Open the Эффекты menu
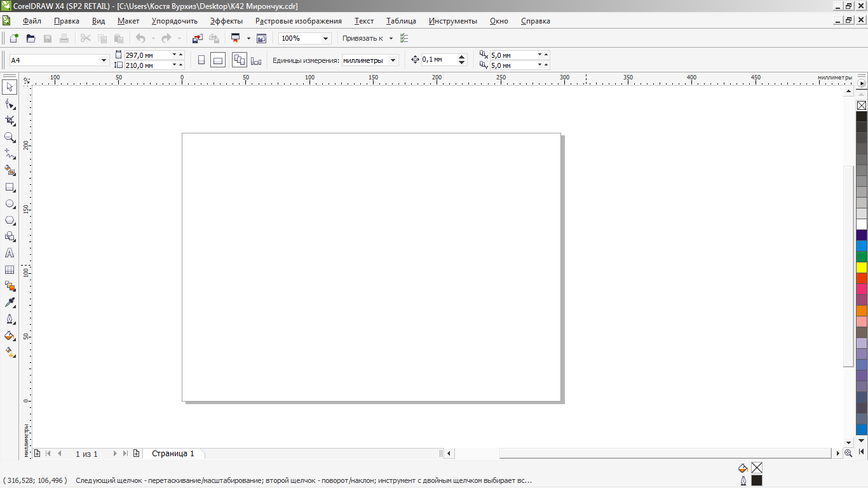The image size is (868, 488). click(x=226, y=20)
